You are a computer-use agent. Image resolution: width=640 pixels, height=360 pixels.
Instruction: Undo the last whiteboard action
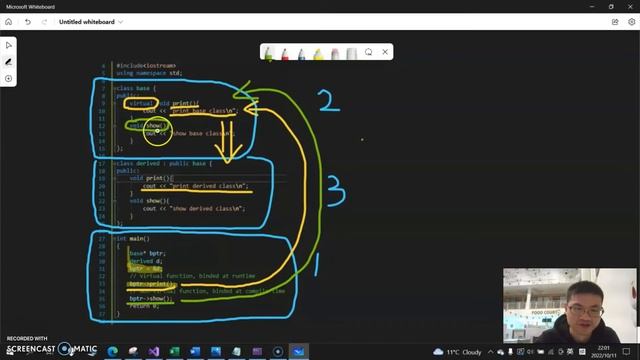coord(28,22)
